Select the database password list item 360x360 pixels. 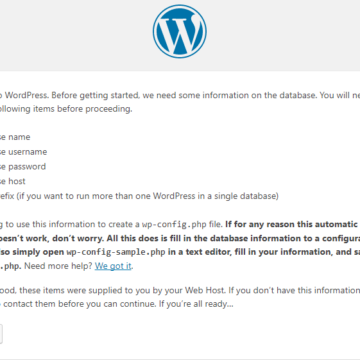coord(23,166)
